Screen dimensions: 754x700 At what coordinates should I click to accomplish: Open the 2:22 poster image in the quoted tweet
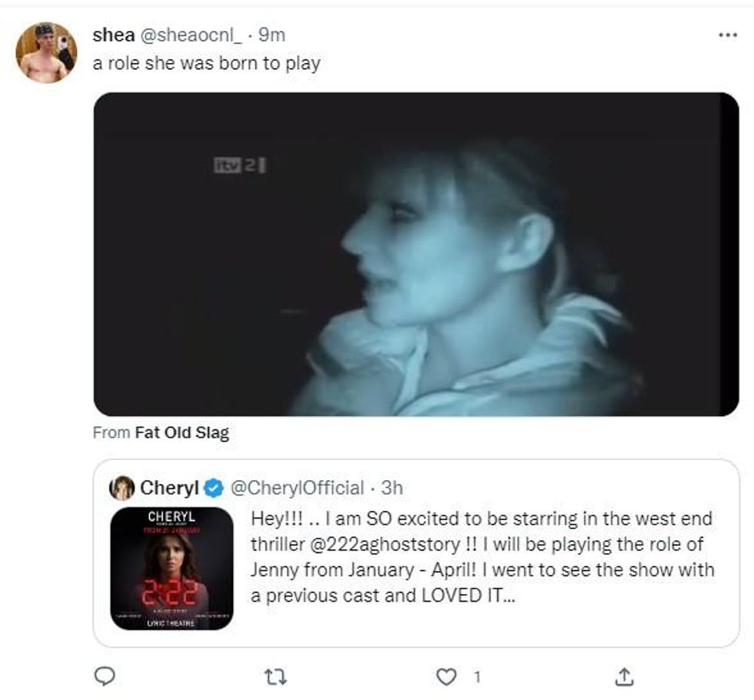point(172,568)
